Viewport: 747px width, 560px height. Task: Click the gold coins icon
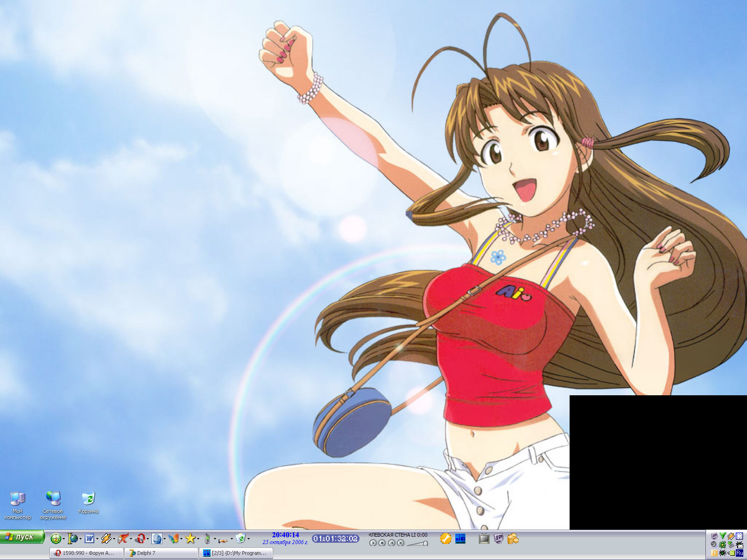[513, 539]
